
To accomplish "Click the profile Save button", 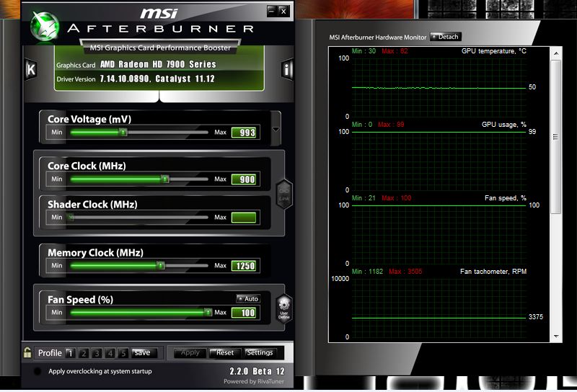I will click(x=144, y=352).
